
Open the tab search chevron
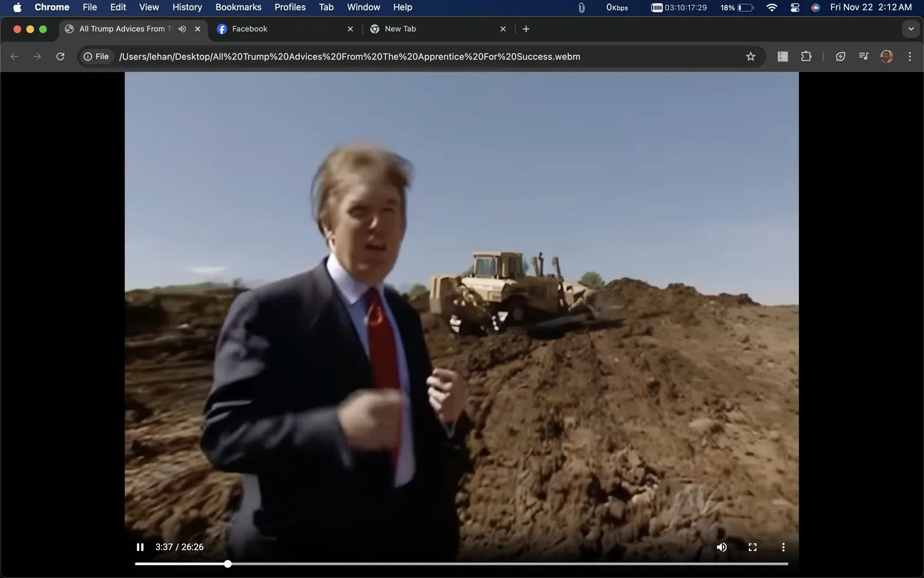coord(910,28)
